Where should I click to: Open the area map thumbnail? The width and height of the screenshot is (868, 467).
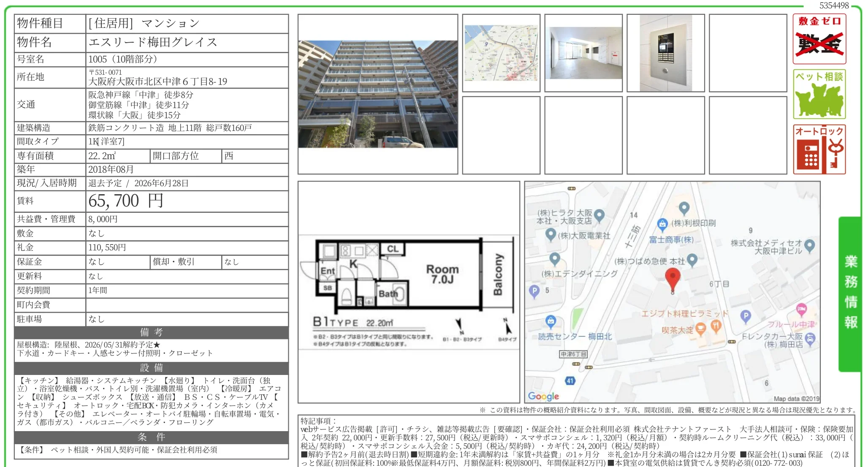pos(501,53)
